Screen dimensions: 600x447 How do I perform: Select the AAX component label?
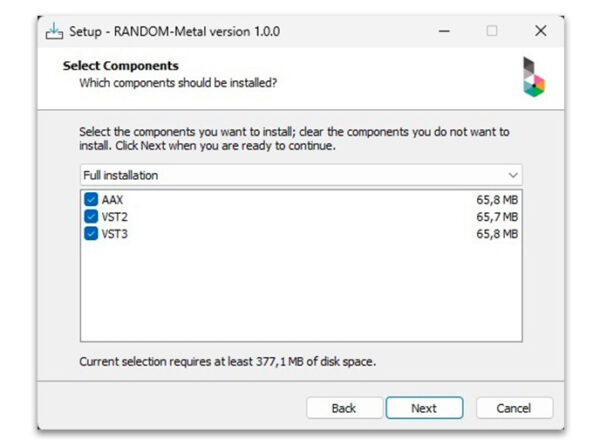112,200
